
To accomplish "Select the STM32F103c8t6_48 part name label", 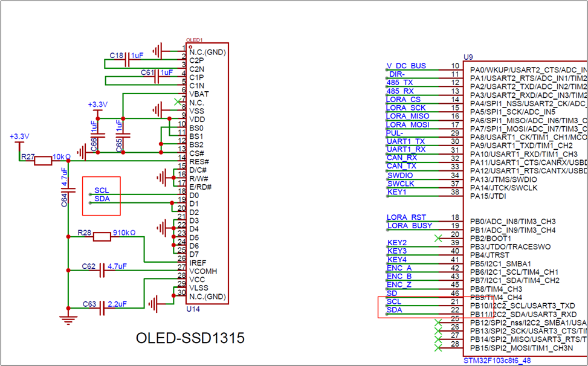I will click(x=499, y=361).
